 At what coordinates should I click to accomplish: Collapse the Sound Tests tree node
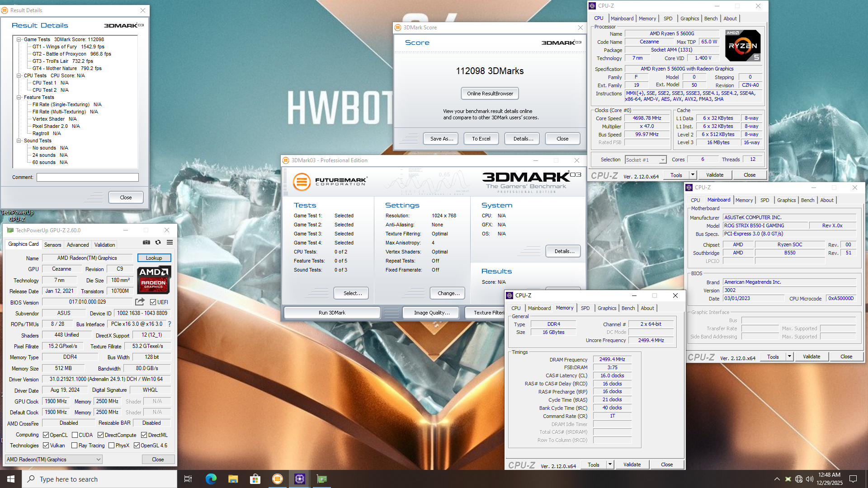(x=19, y=141)
